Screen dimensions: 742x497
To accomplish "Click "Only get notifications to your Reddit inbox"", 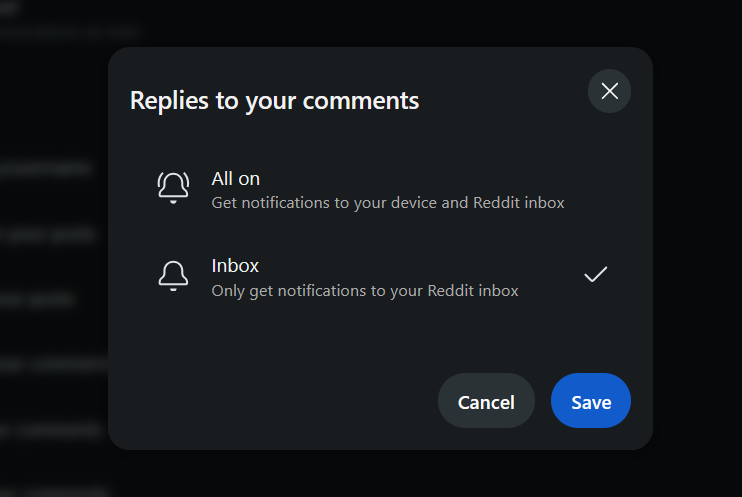I will [365, 291].
